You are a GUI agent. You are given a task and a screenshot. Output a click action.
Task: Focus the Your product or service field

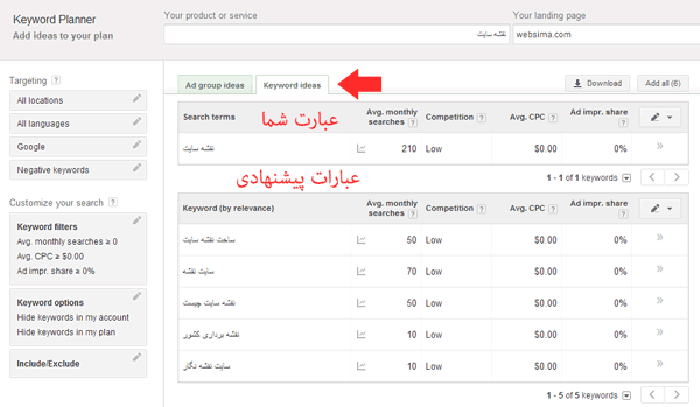tap(337, 34)
